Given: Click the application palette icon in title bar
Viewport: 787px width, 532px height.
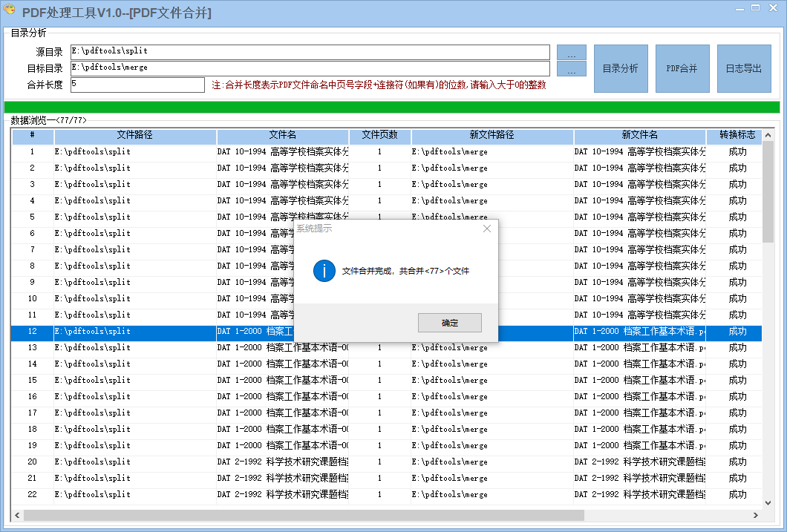Looking at the screenshot, I should (x=10, y=9).
